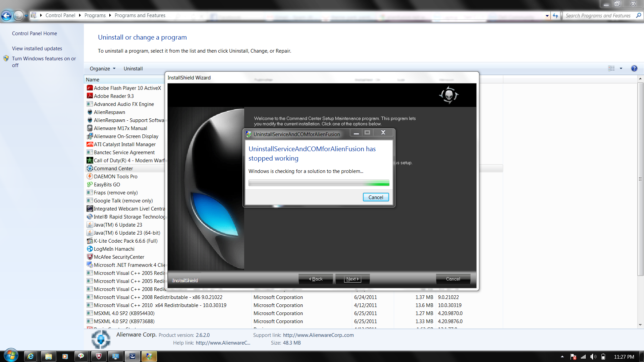Click the volume speaker tray icon

click(x=593, y=357)
